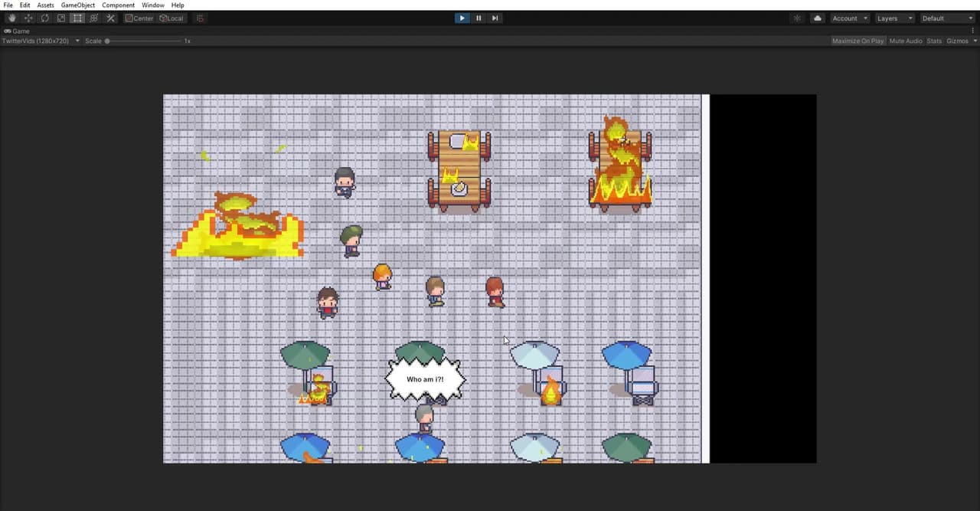Select the Move tool
The width and height of the screenshot is (980, 511).
[x=28, y=18]
